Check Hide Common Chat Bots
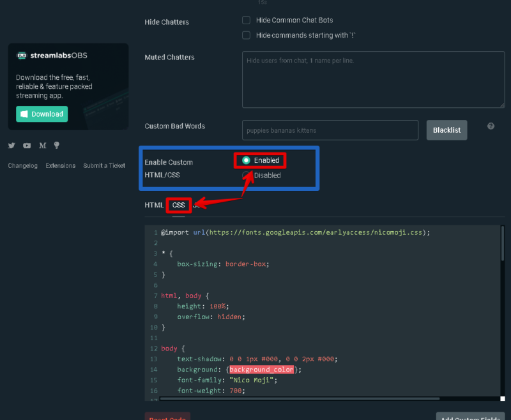511x420 pixels. (246, 20)
